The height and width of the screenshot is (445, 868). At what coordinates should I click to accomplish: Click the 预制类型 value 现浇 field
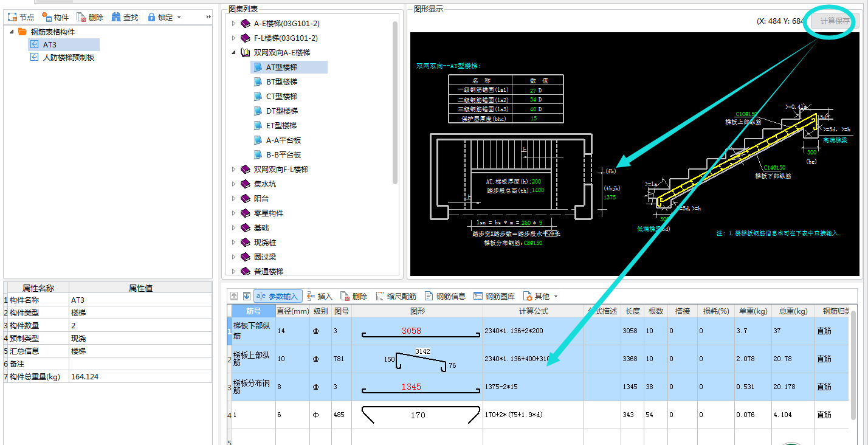coord(140,338)
